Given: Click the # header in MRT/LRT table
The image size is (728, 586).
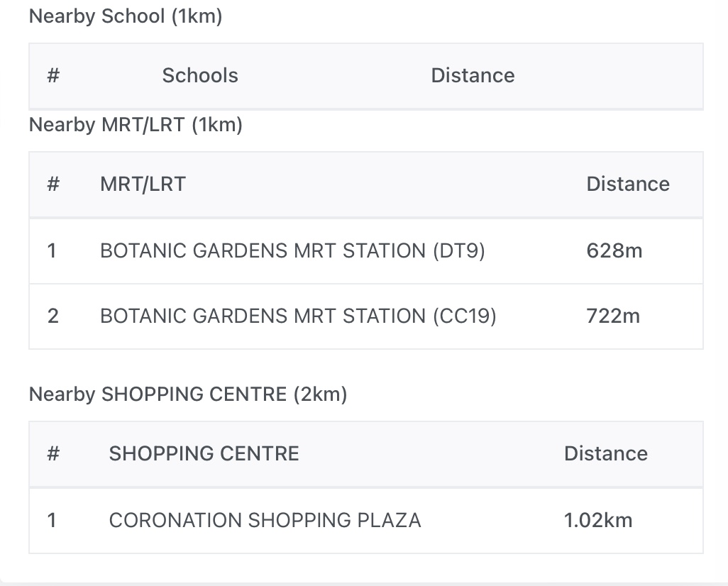Looking at the screenshot, I should point(53,184).
